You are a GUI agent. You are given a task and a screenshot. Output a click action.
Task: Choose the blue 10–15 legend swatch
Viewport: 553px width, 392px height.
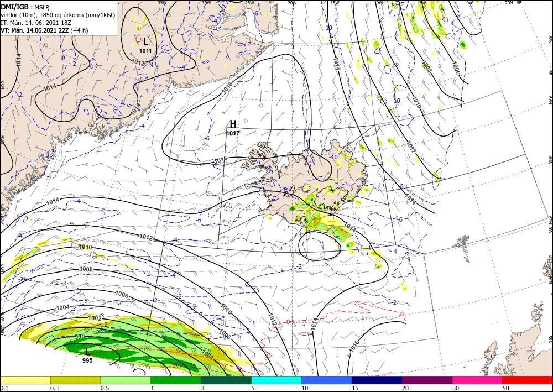point(327,380)
